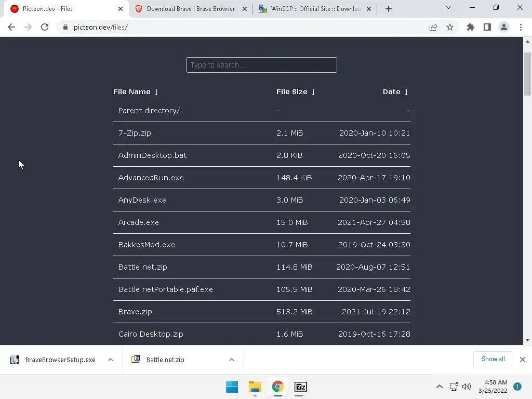
Task: Close the Picteon.dev tab
Action: [x=121, y=9]
